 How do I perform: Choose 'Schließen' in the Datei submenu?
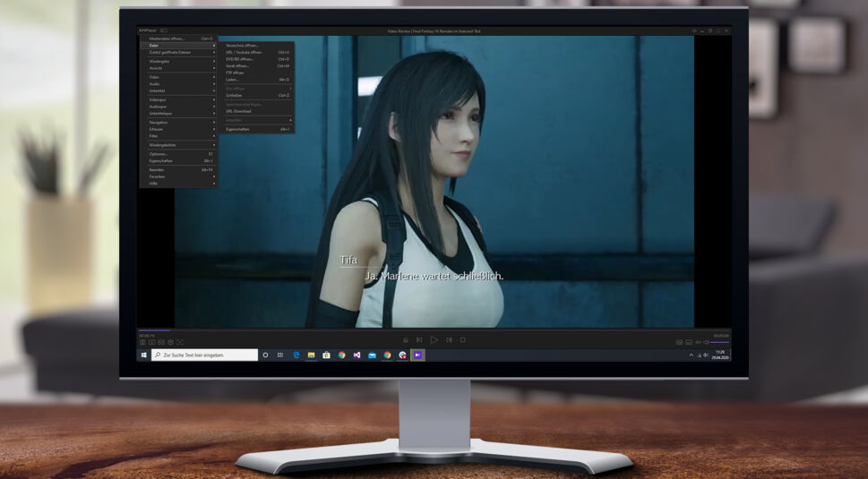256,95
